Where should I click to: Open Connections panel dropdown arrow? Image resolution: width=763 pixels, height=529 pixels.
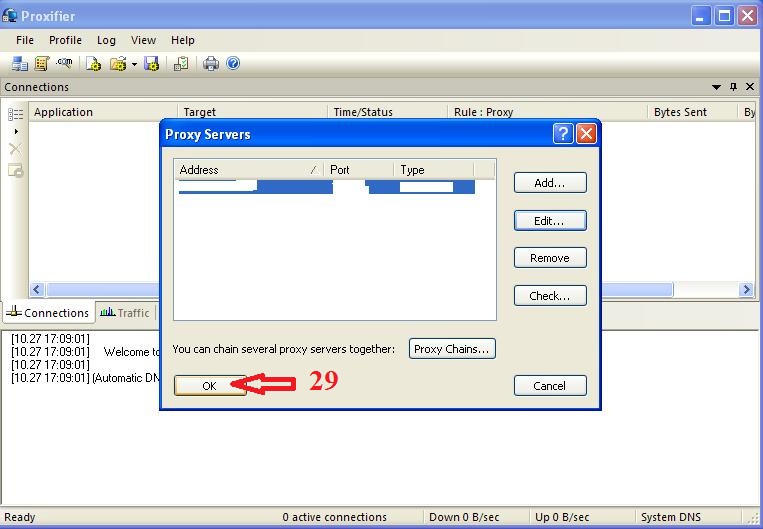(716, 87)
